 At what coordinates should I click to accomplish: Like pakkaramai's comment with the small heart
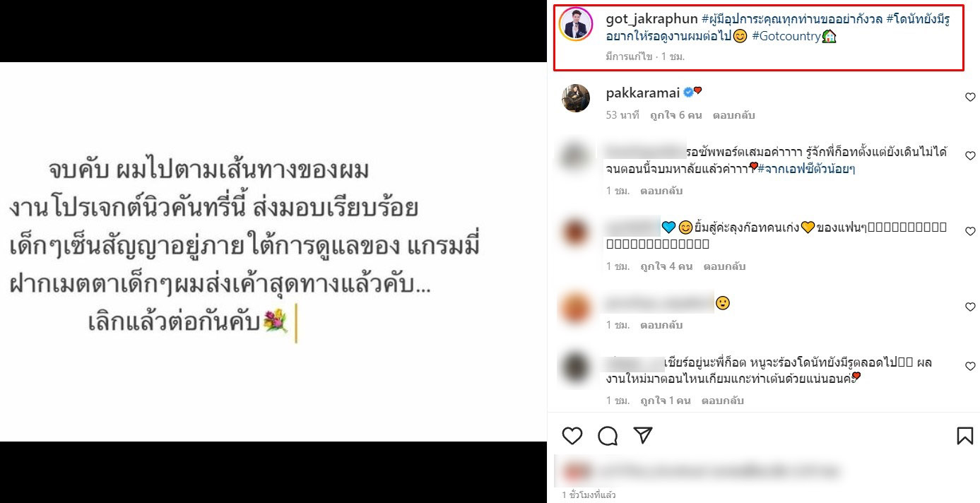[970, 97]
